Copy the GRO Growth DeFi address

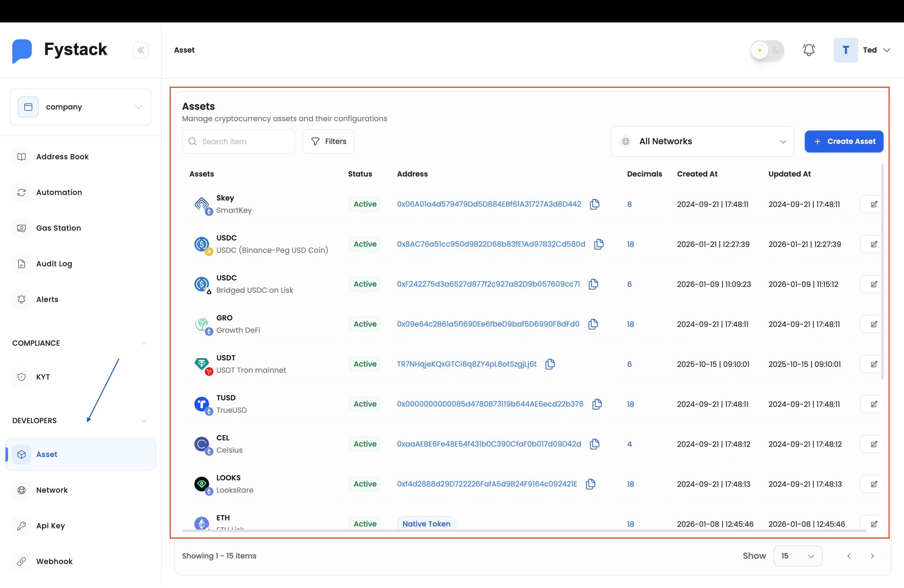point(593,324)
